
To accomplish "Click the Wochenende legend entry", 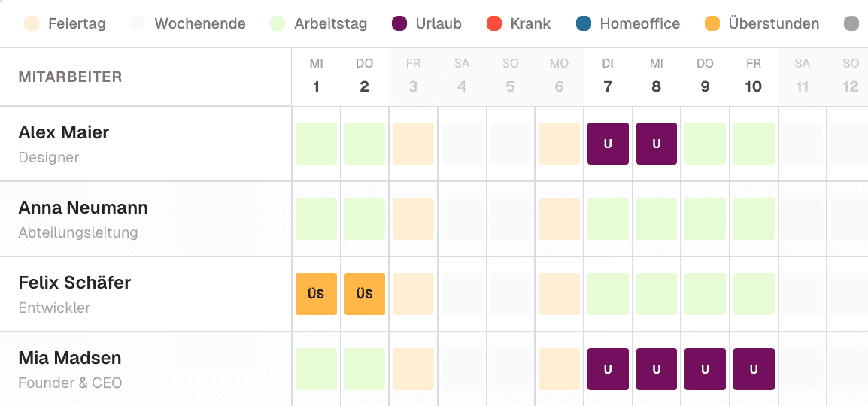I will point(187,24).
